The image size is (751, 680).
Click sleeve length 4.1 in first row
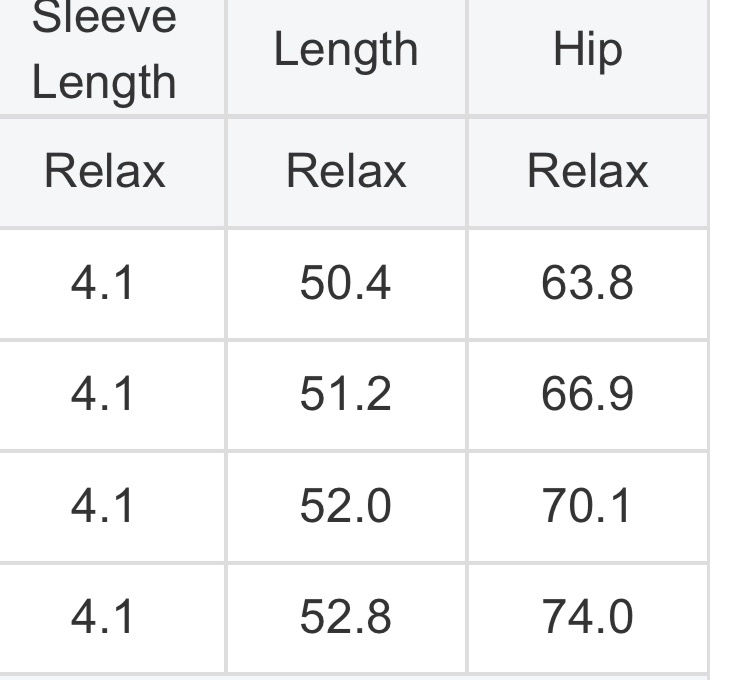(102, 284)
